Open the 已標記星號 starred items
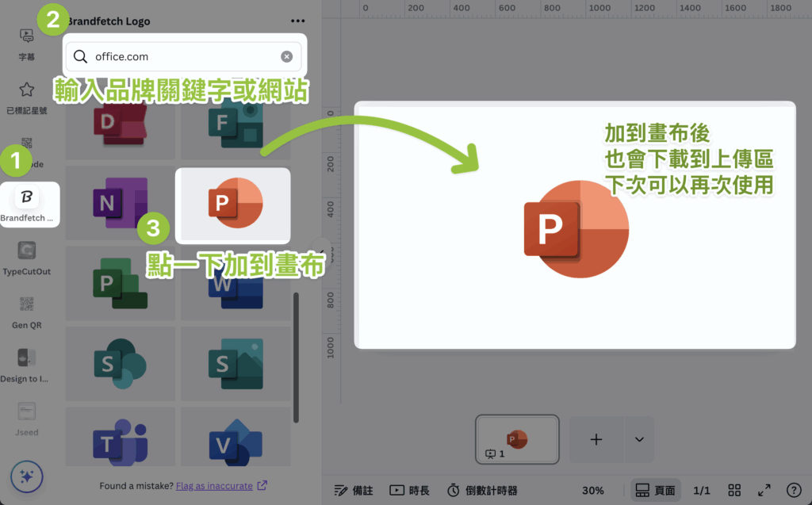 pyautogui.click(x=26, y=98)
